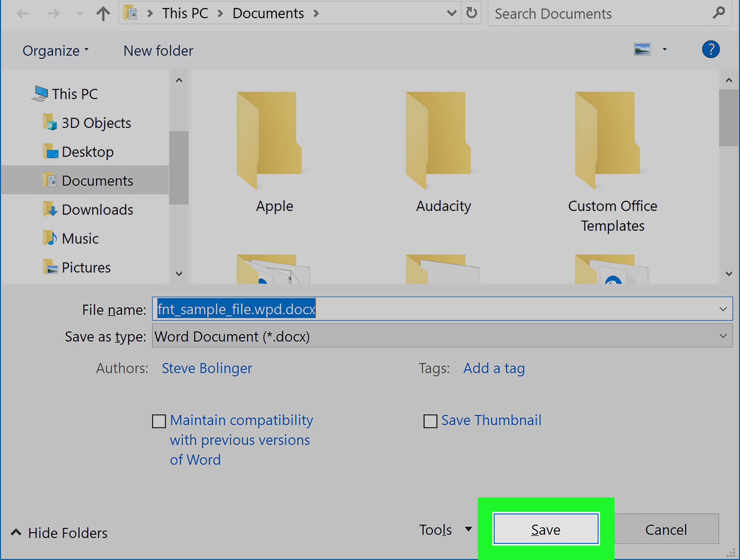The width and height of the screenshot is (740, 560).
Task: Navigate back using the back arrow
Action: click(x=22, y=13)
